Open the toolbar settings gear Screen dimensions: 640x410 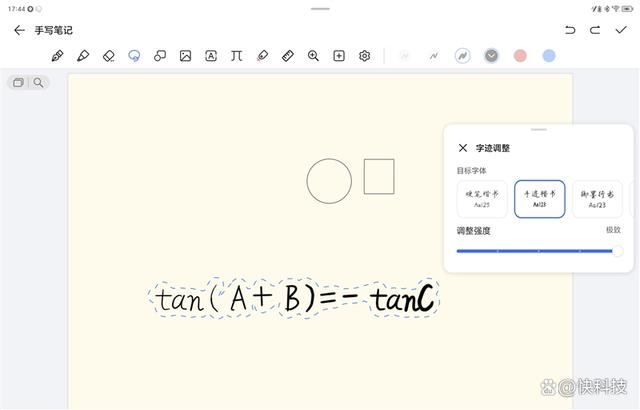[x=365, y=56]
